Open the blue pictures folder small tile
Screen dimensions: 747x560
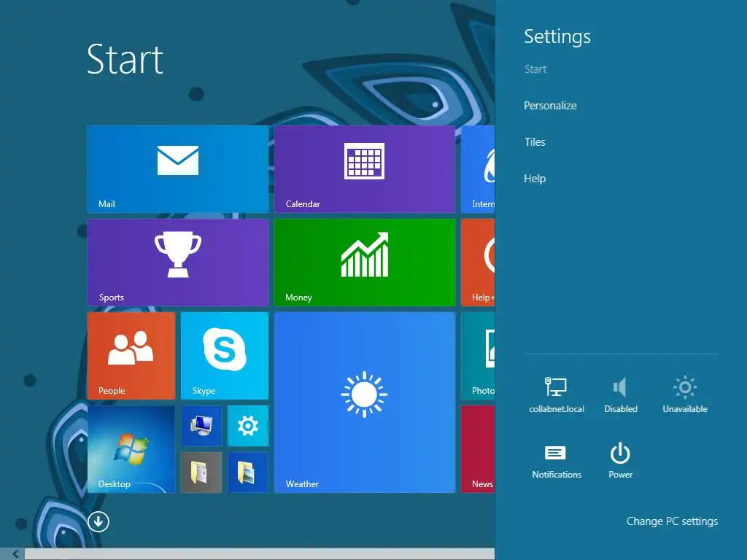(x=248, y=472)
